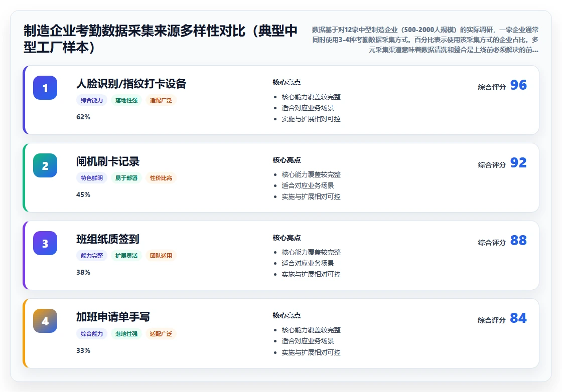The image size is (562, 392).
Task: Open the 加班申请单手写 card title
Action: coord(113,317)
